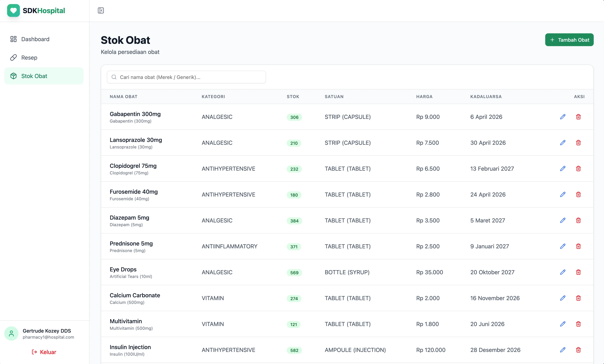Edit the Multivitamin entry
The image size is (604, 364).
(x=563, y=324)
